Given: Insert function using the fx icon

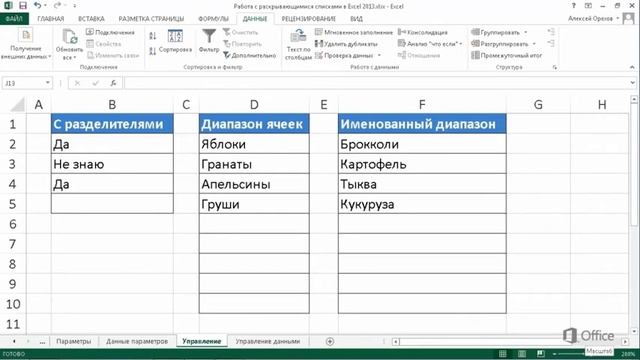Looking at the screenshot, I should click(113, 83).
